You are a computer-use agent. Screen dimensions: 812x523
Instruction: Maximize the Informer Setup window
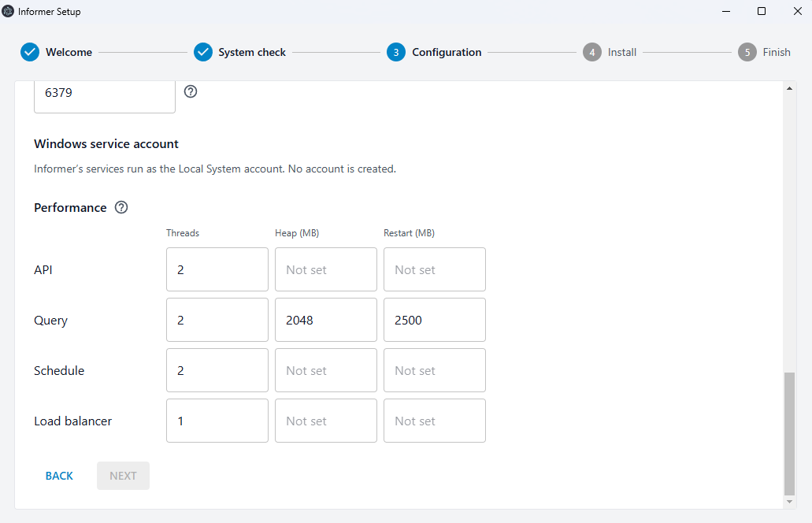[762, 11]
